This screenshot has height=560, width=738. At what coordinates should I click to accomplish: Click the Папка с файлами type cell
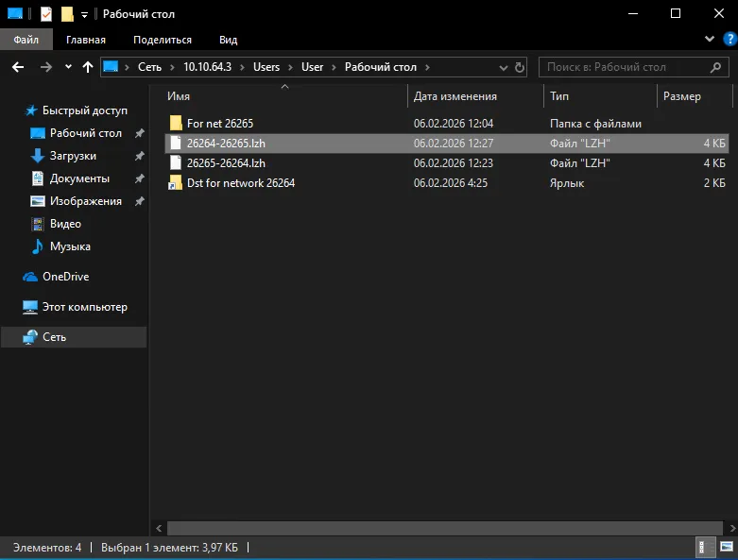[595, 124]
